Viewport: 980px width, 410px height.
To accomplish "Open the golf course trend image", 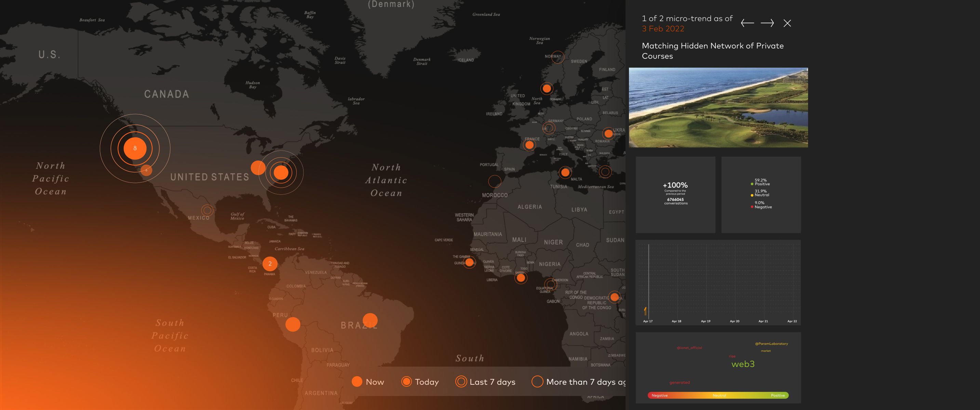I will click(x=718, y=108).
